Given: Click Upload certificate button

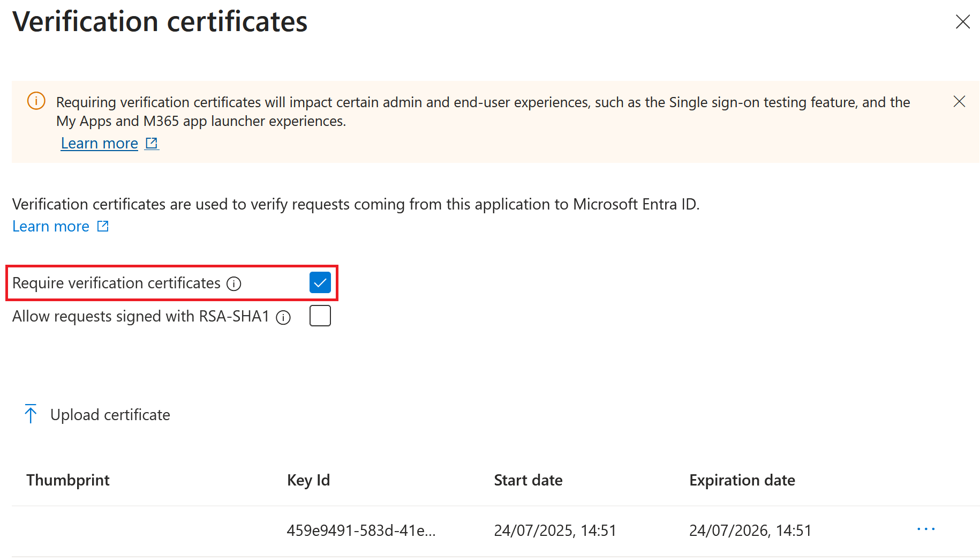Looking at the screenshot, I should (x=110, y=415).
